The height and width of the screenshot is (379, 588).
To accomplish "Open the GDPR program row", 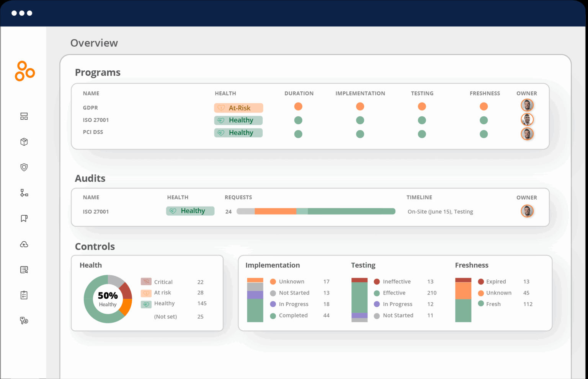I will click(x=90, y=108).
